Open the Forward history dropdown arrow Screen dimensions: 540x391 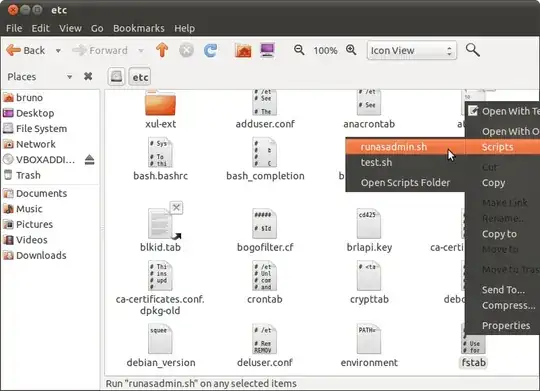pos(141,51)
